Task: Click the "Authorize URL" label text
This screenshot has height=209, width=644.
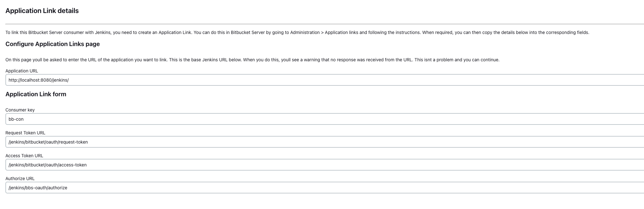Action: coord(20,179)
